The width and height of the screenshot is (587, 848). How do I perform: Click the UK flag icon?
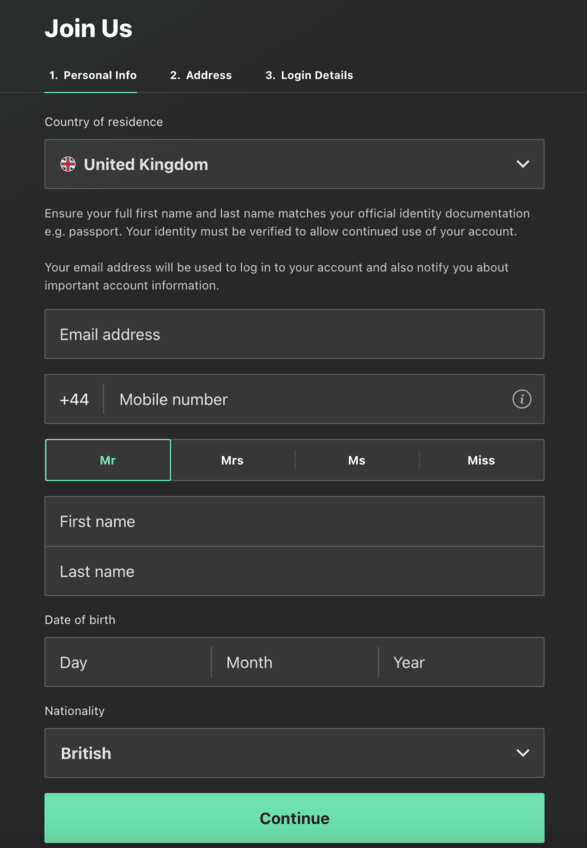(68, 164)
